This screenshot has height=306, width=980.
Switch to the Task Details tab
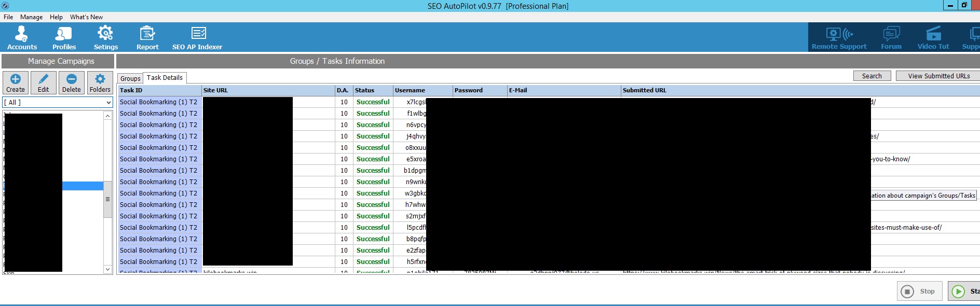pos(165,78)
